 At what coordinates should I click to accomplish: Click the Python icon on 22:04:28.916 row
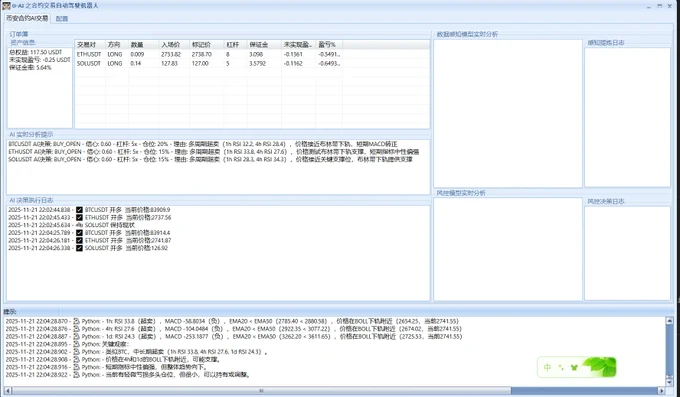(x=76, y=367)
